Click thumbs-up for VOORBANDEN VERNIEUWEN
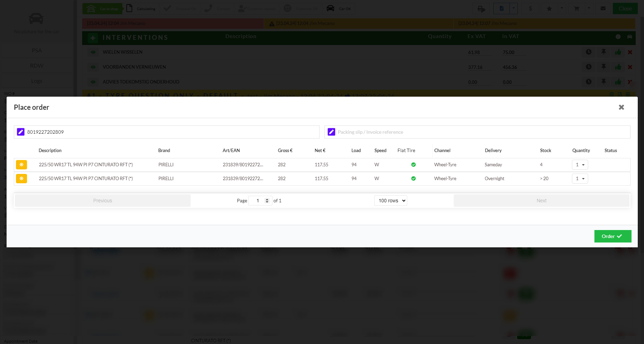This screenshot has height=344, width=644. 618,67
